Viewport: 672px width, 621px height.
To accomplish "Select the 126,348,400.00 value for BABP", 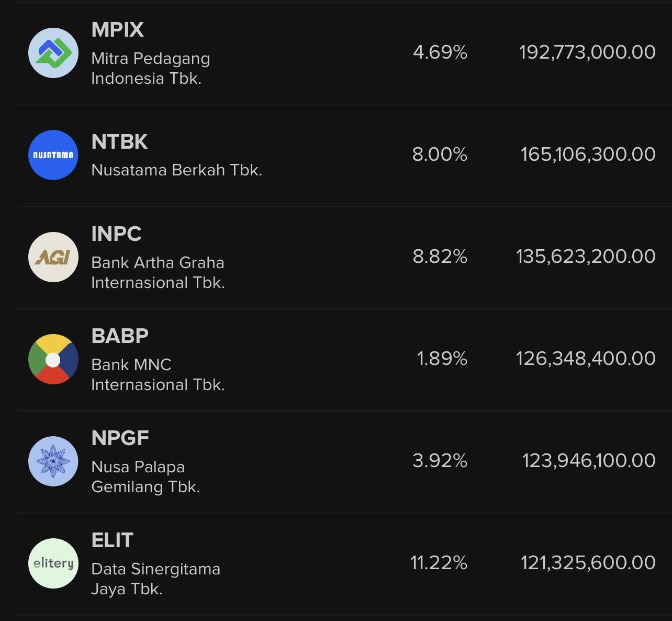I will click(586, 359).
